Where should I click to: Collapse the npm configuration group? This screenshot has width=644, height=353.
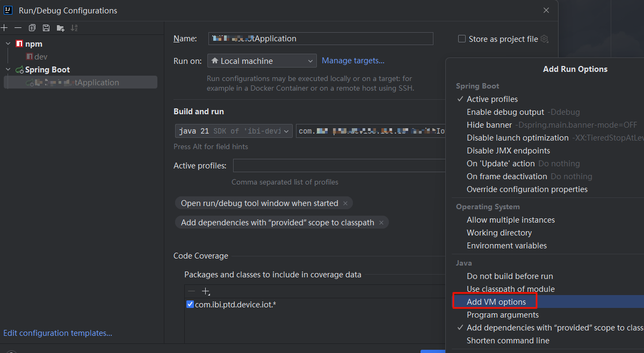click(8, 44)
